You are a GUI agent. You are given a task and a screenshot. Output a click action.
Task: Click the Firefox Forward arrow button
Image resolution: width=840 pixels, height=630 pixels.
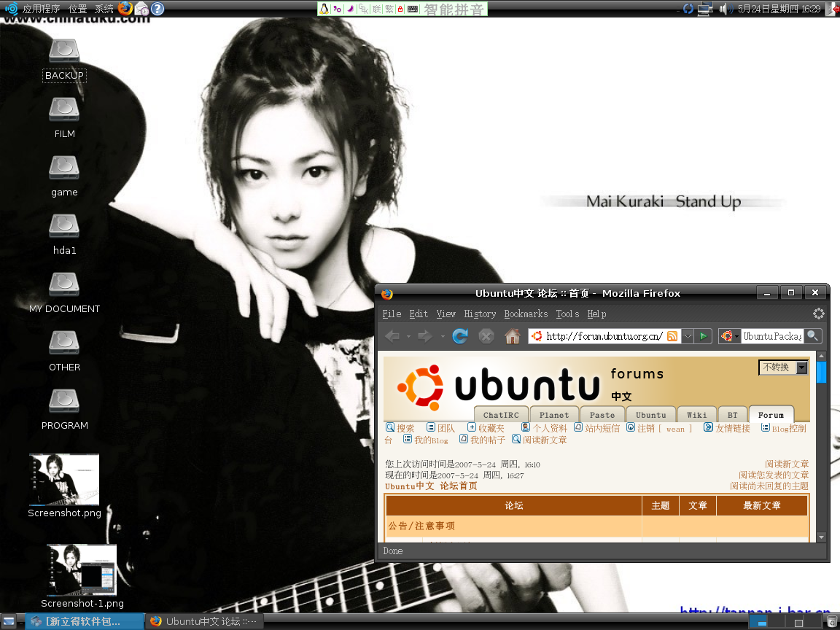point(425,336)
